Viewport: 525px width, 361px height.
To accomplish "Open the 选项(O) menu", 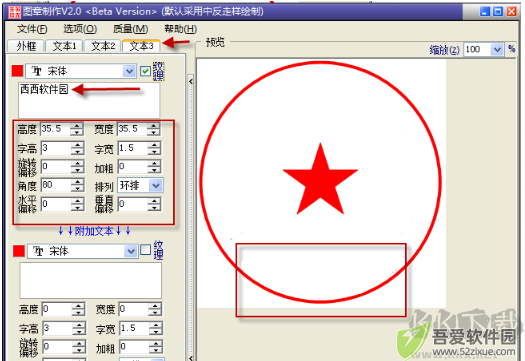I will pos(80,29).
